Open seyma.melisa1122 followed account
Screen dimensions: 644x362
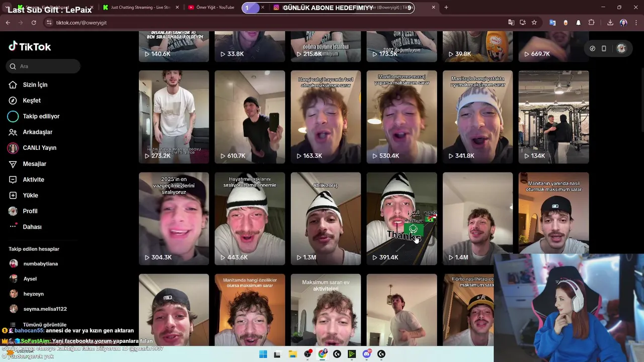(x=45, y=309)
